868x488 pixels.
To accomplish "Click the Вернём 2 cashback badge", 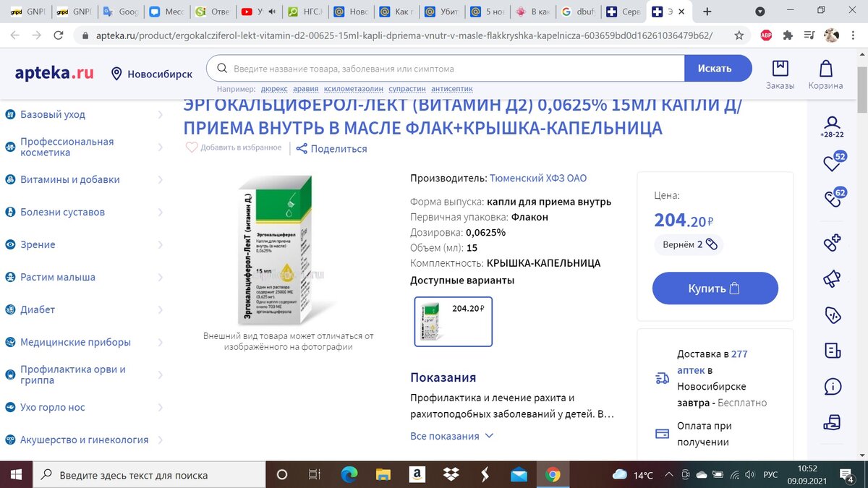I will tap(689, 244).
